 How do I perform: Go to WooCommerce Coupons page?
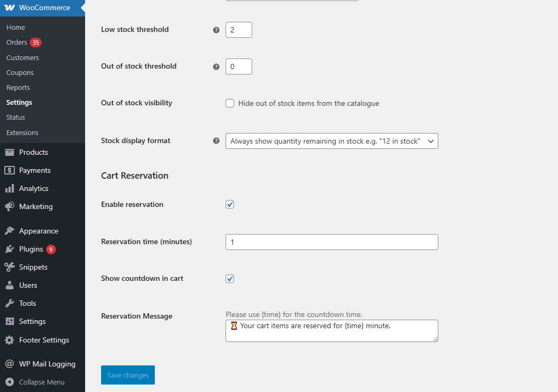tap(20, 73)
